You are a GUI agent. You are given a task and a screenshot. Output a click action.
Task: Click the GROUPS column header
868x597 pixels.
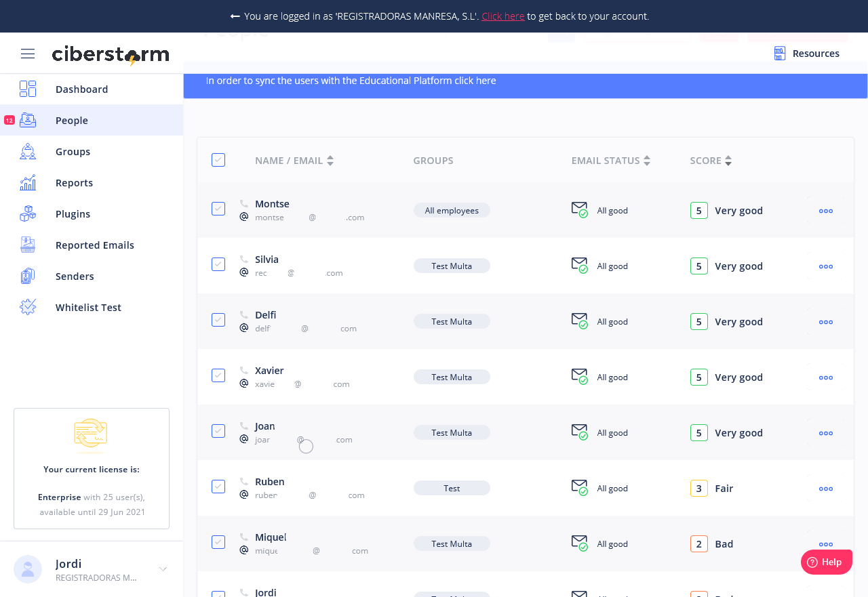[433, 161]
